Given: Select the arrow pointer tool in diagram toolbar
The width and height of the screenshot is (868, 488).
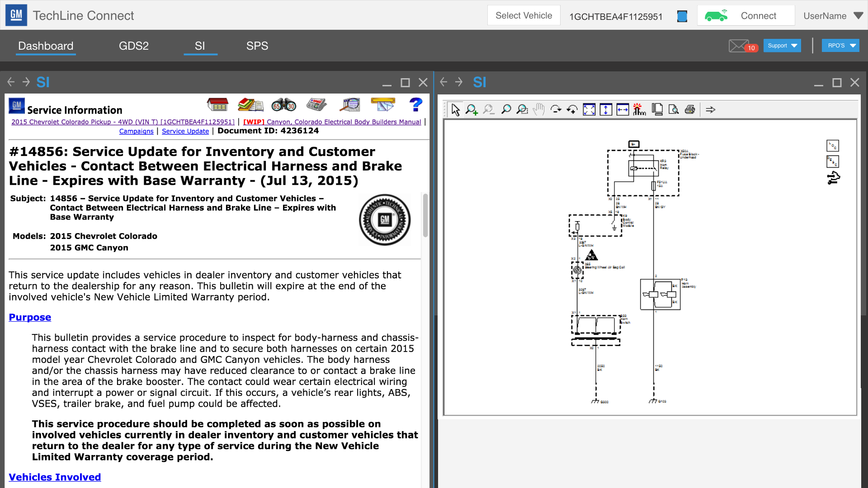Looking at the screenshot, I should (455, 110).
